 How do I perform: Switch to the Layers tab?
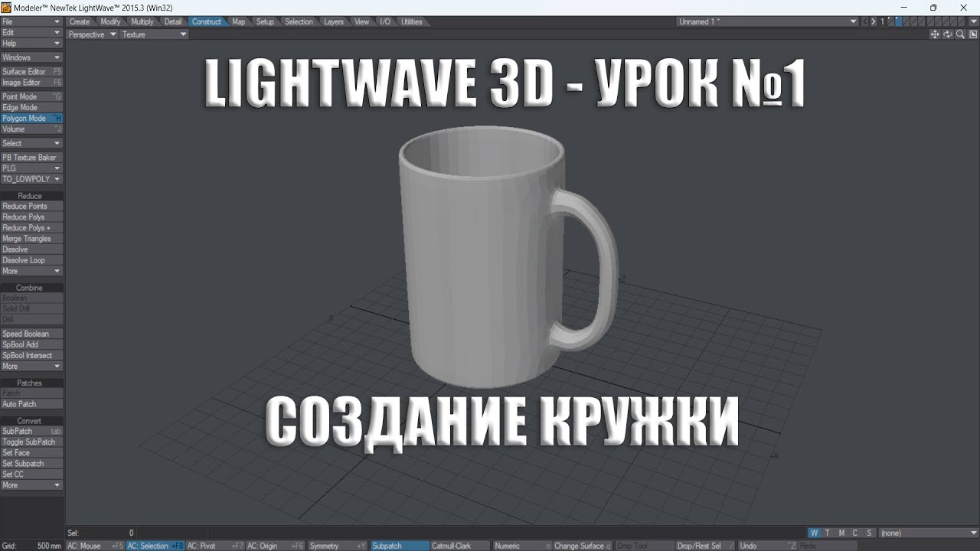pos(334,21)
